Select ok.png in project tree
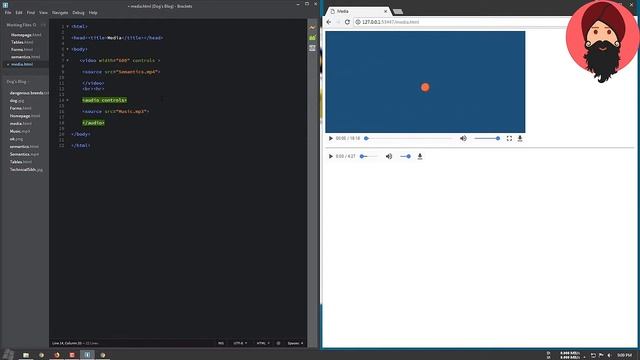 point(16,139)
